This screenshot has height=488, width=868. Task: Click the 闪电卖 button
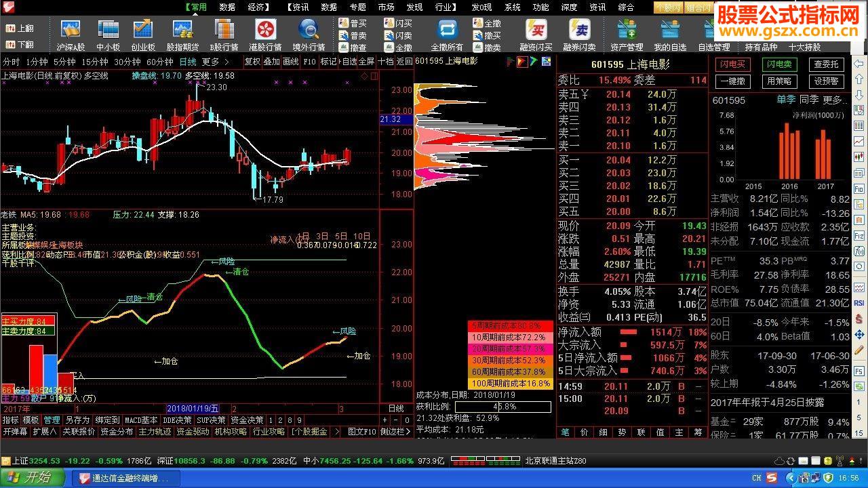(779, 64)
